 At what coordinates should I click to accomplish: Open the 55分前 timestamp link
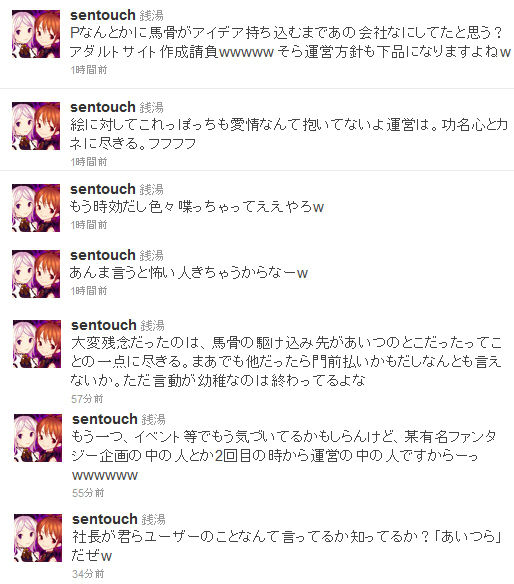coord(88,493)
